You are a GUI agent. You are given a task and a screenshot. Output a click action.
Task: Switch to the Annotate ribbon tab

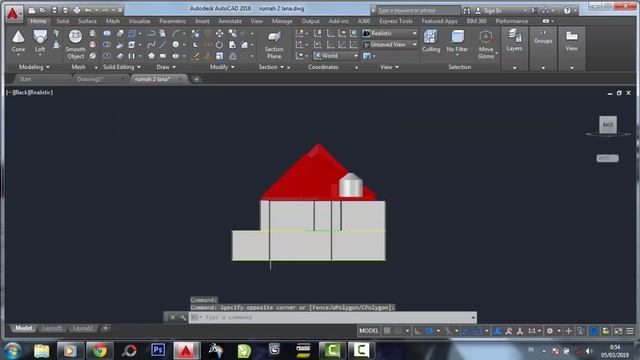(230, 21)
